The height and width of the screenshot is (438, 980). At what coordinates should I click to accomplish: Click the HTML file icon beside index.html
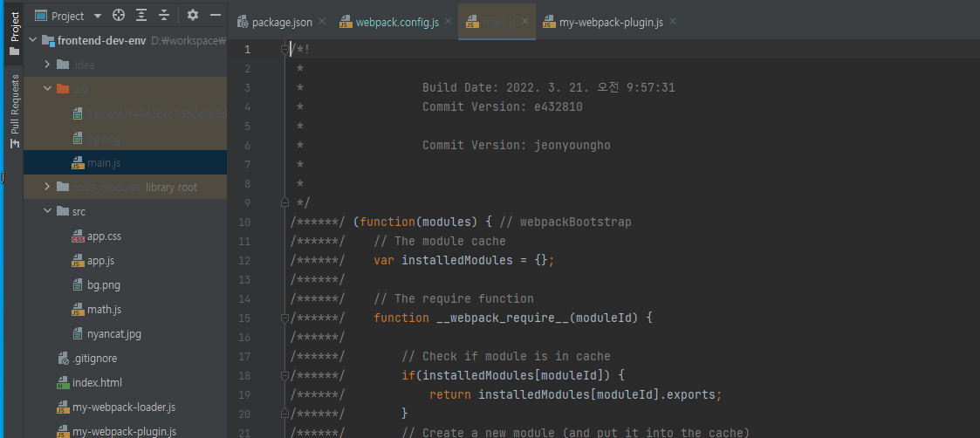63,383
